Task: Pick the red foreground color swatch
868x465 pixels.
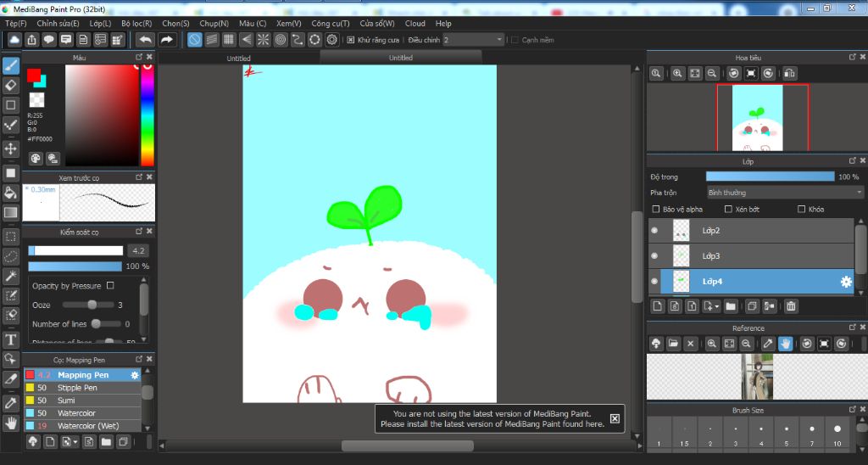Action: [x=33, y=75]
